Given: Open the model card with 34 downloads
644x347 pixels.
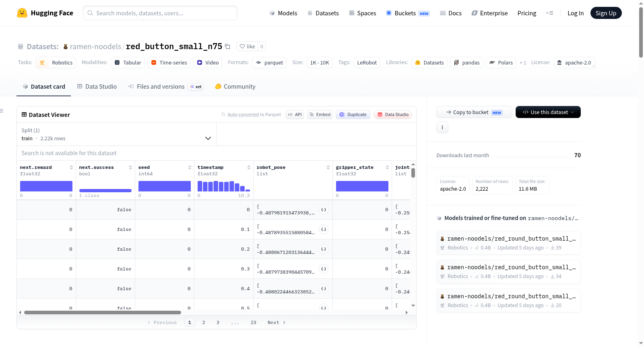Looking at the screenshot, I should (508, 272).
